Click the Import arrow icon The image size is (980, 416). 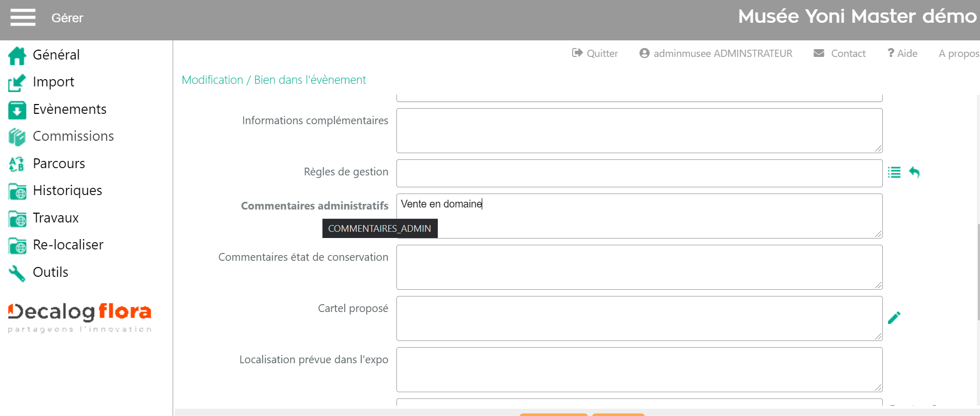point(17,82)
